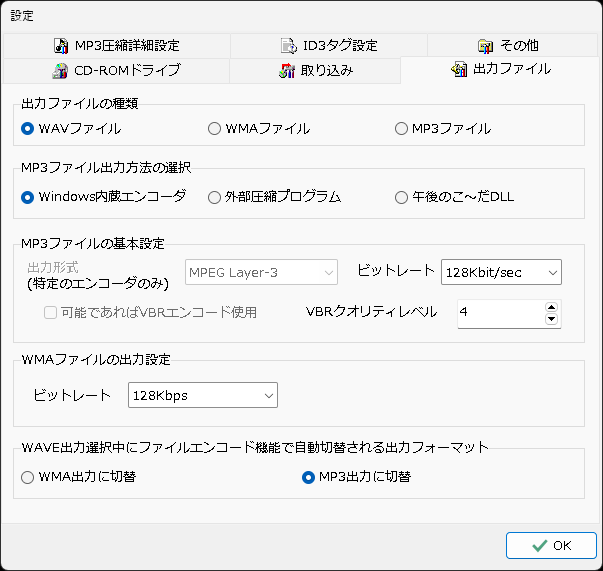Viewport: 603px width, 571px height.
Task: Select MP3出力に切替 radio button
Action: coord(356,477)
